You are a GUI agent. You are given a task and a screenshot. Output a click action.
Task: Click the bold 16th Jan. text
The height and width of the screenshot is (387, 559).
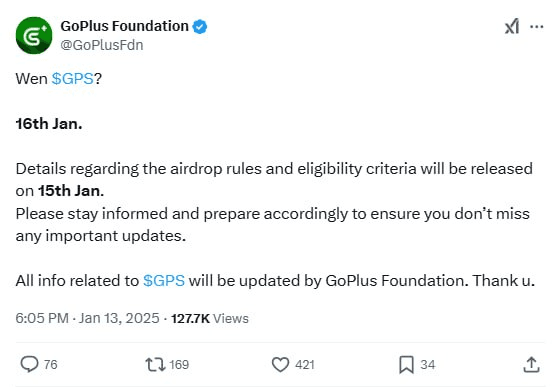pos(49,124)
